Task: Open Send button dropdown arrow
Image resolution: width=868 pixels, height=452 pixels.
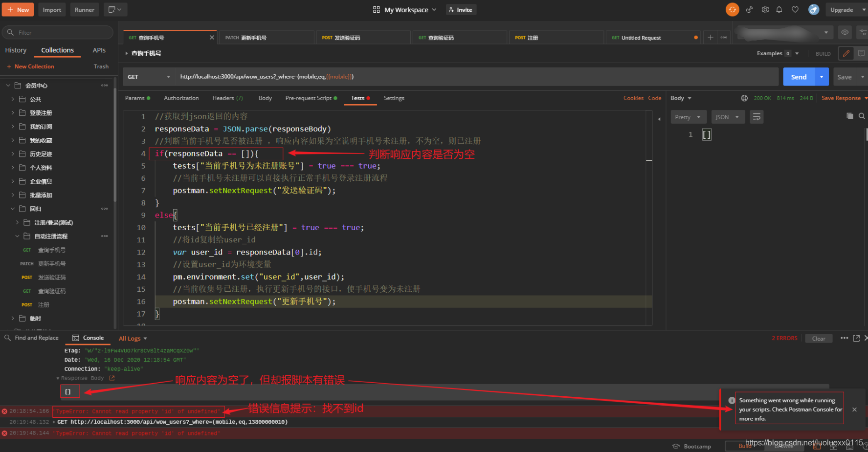Action: tap(822, 77)
